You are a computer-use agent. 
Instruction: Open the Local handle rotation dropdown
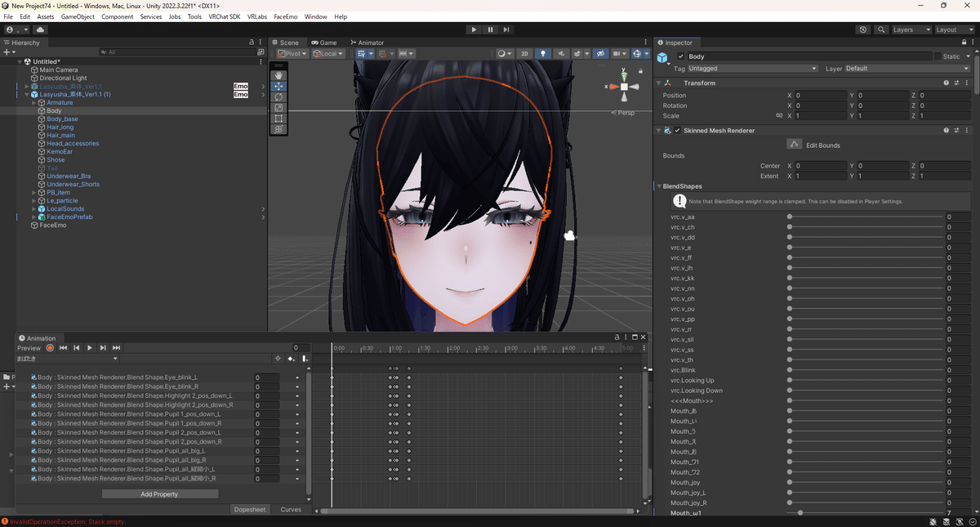[327, 54]
